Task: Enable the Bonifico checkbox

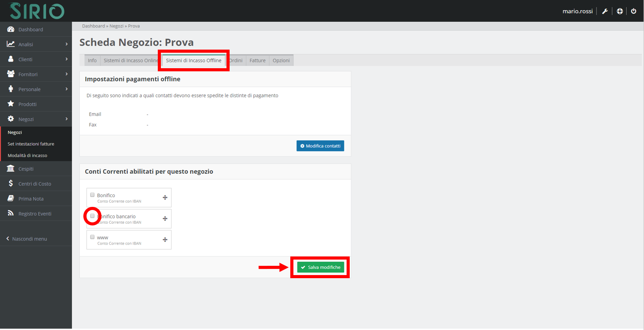Action: pyautogui.click(x=92, y=195)
